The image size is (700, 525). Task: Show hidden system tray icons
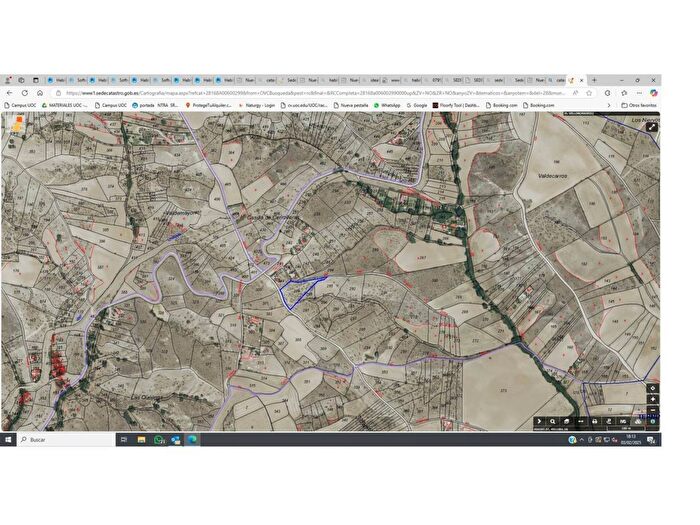(x=582, y=440)
